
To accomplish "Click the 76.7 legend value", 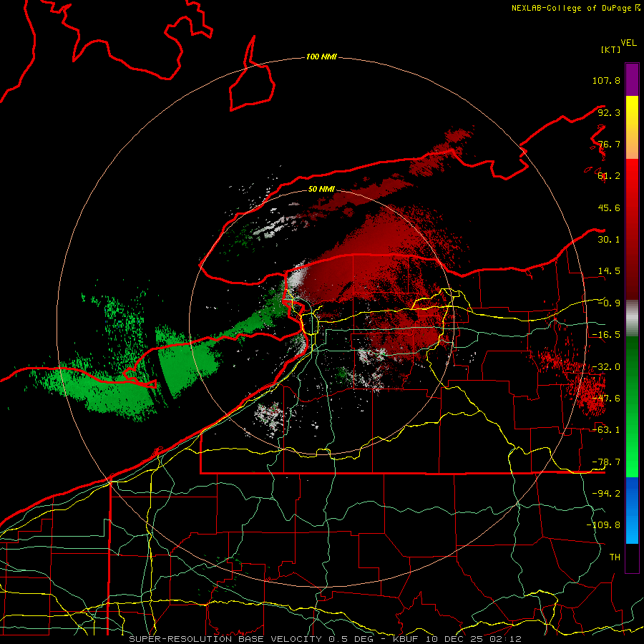I will 609,144.
